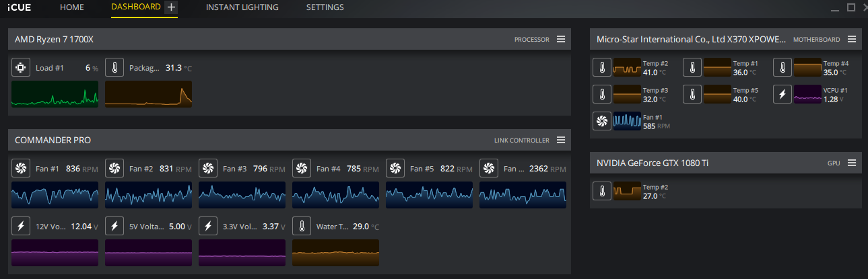This screenshot has height=279, width=868.
Task: Click the motherboard Fan #1 585 RPM icon
Action: [x=601, y=121]
